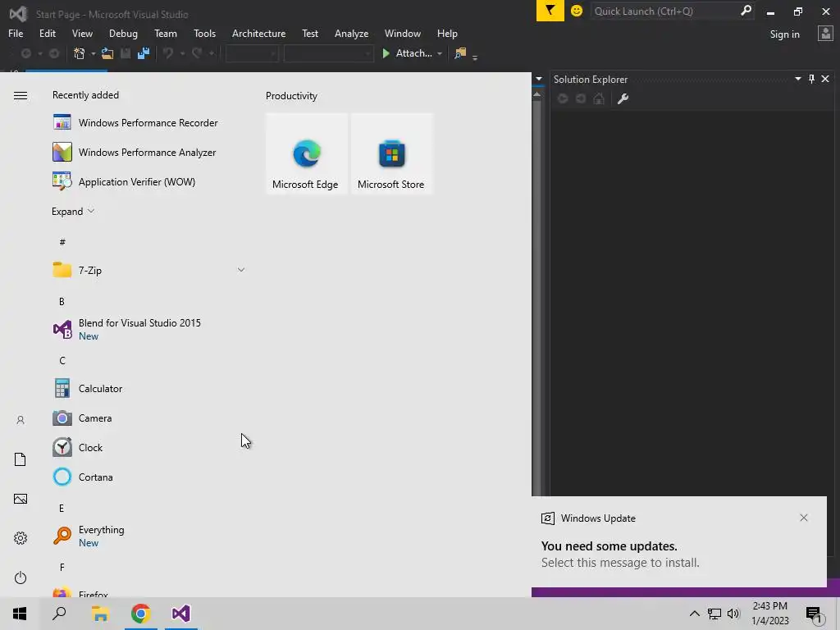The height and width of the screenshot is (630, 840).
Task: Click the # section header
Action: (x=62, y=242)
